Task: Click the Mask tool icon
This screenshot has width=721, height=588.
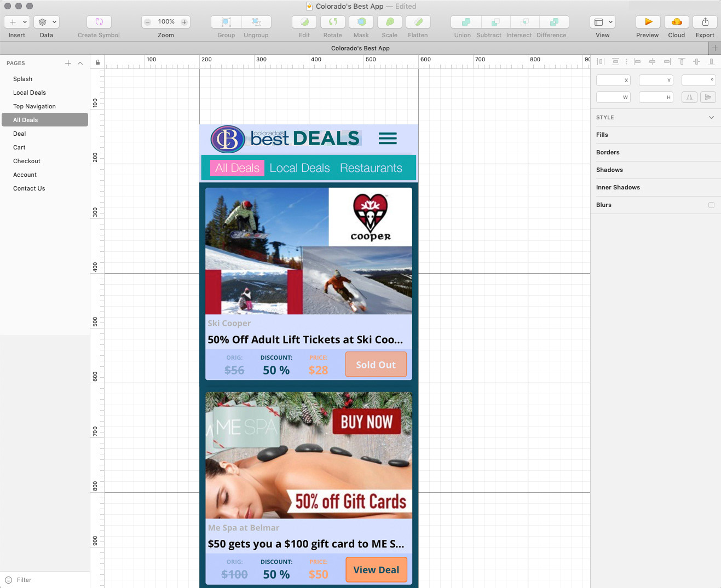Action: [x=361, y=22]
